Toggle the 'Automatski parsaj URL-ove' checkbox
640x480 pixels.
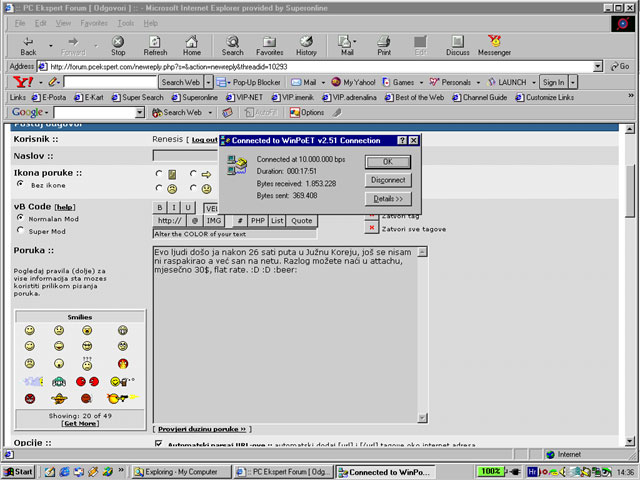[x=159, y=443]
